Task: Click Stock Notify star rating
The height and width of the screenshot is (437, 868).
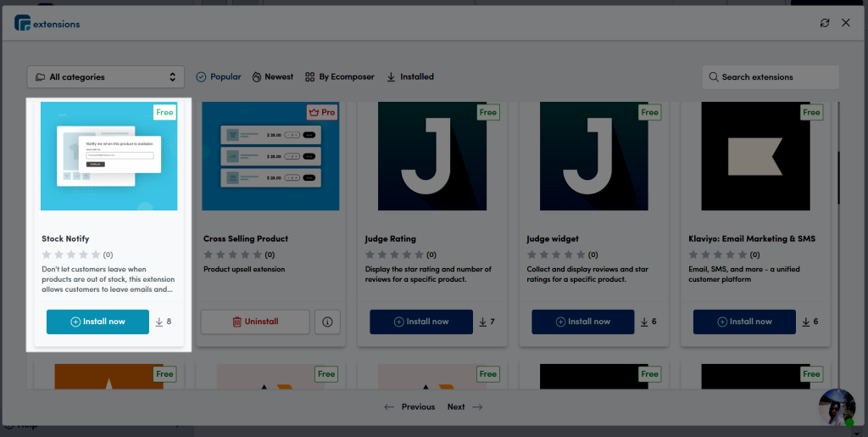Action: (71, 255)
